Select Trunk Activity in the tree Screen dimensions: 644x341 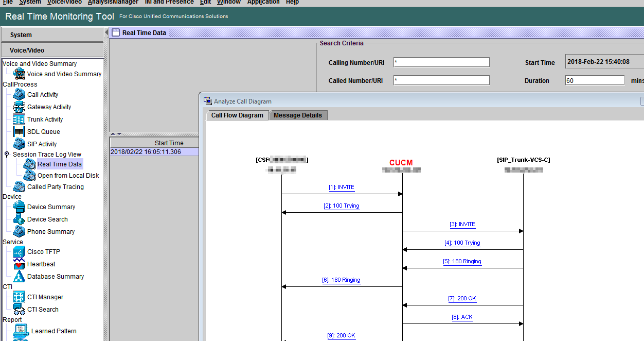pyautogui.click(x=45, y=120)
